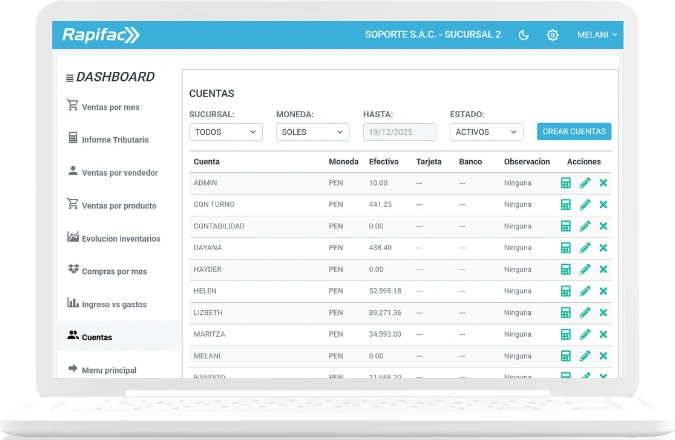Edit the LIZBETH account
This screenshot has width=675, height=440.
click(585, 313)
